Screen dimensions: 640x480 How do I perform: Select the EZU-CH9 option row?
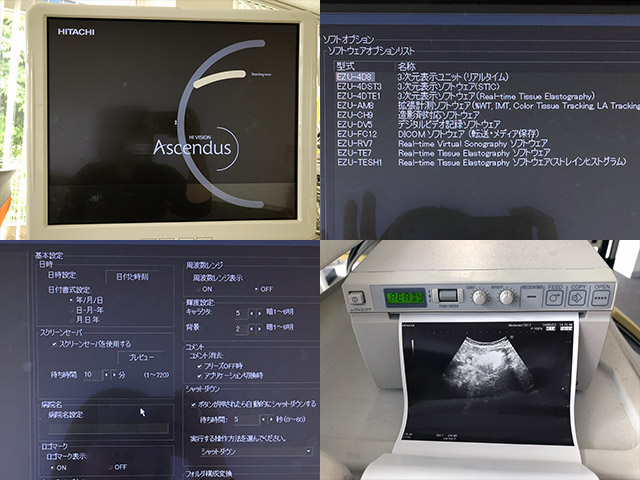(488, 115)
